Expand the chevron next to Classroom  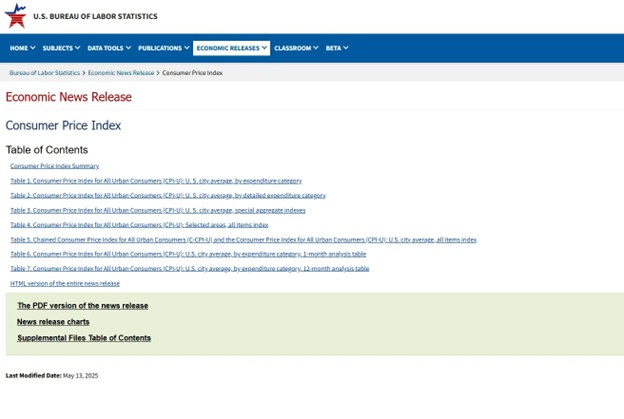pos(316,48)
